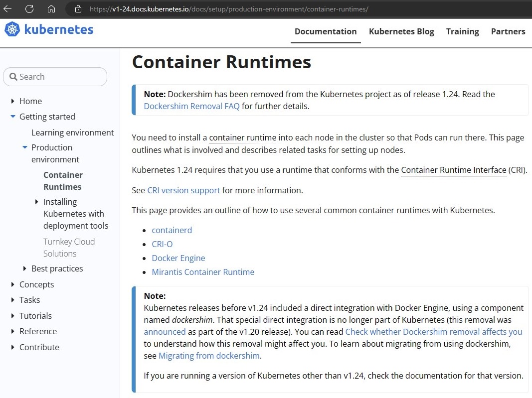Expand the Concepts section
The height and width of the screenshot is (398, 532).
12,284
